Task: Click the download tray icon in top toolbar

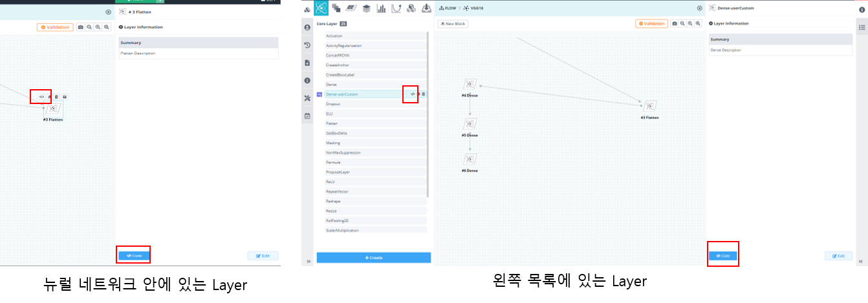Action: [426, 8]
